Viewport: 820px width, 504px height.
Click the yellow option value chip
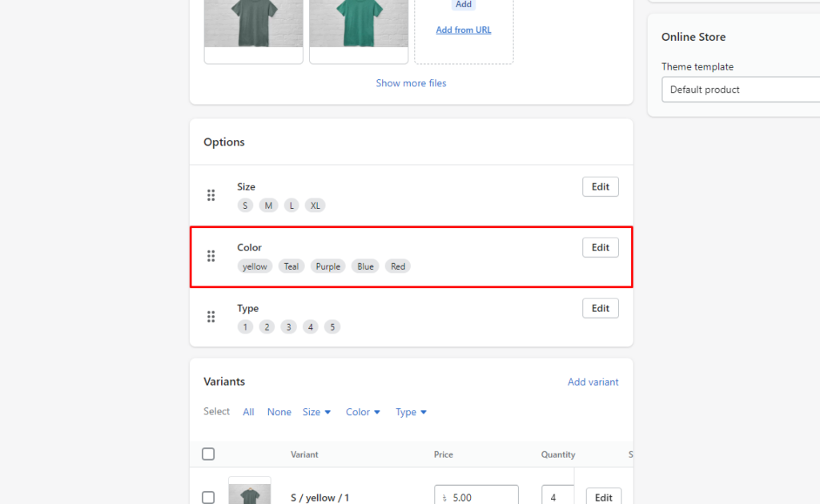255,266
